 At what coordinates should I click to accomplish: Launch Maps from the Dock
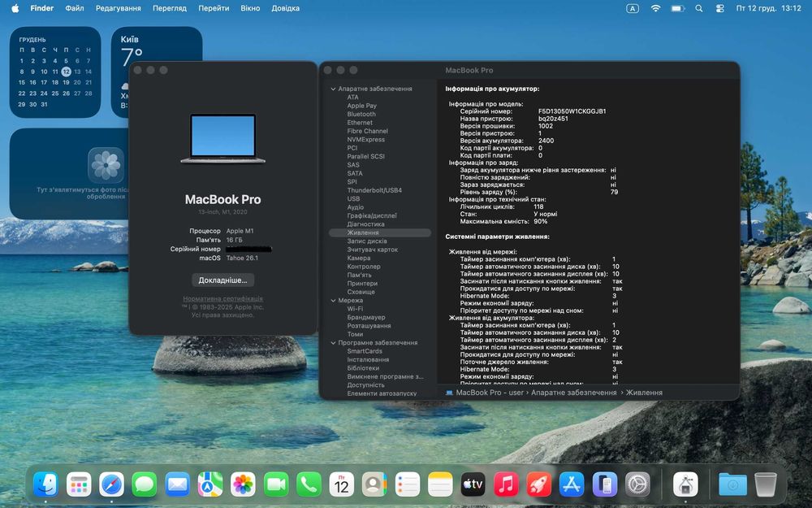coord(210,485)
